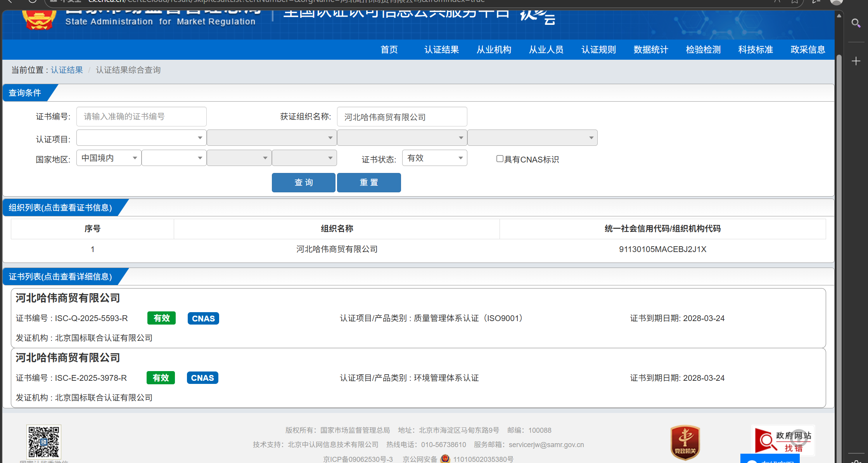Click the 党政机关 shield badge icon
Screen dimensions: 868x463
685,442
